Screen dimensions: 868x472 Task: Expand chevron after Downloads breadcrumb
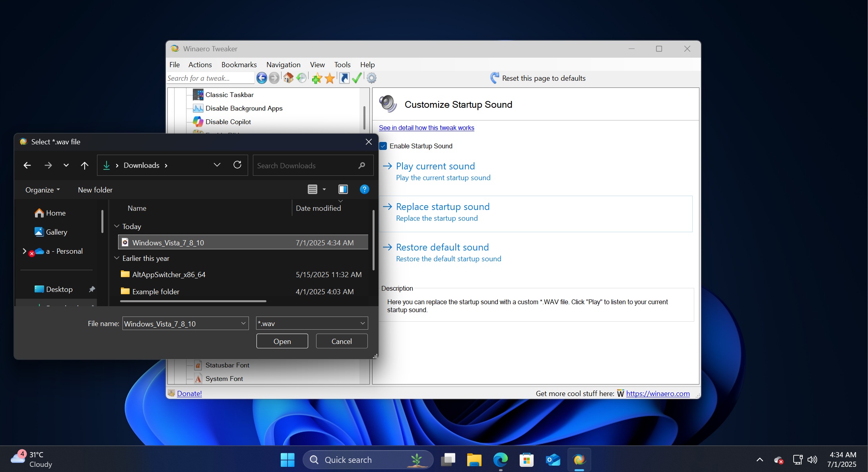click(x=166, y=165)
